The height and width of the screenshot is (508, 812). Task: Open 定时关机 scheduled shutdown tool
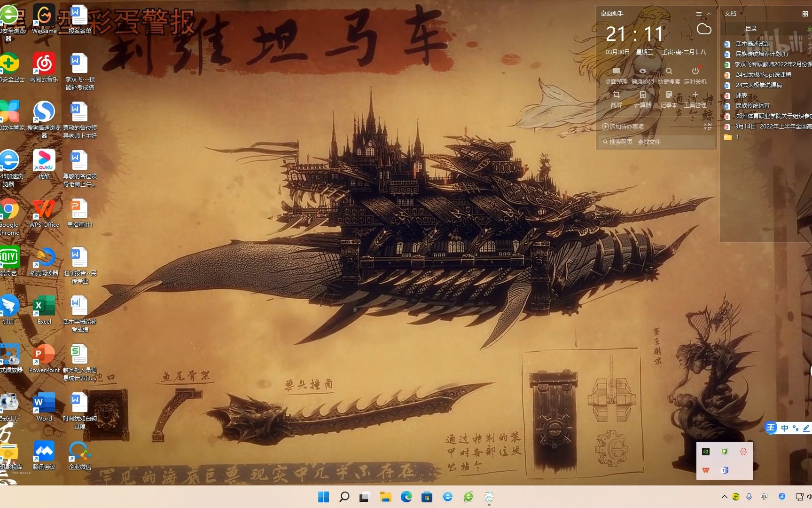(x=695, y=75)
